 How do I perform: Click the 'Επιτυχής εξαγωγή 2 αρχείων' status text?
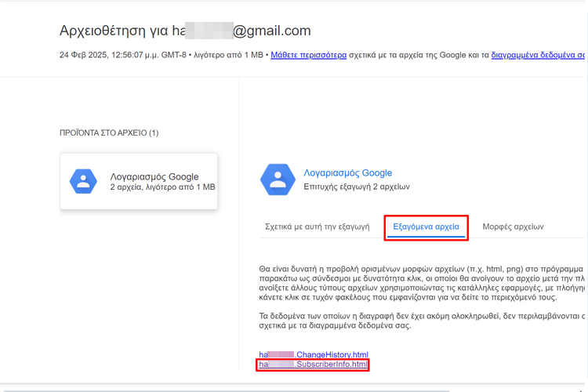pos(357,187)
